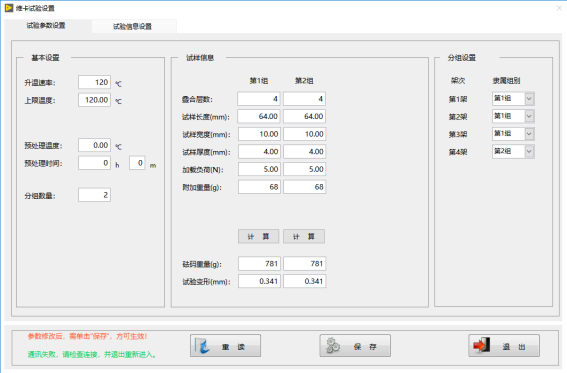
Task: Open the 第3架 group dropdown
Action: pyautogui.click(x=513, y=134)
